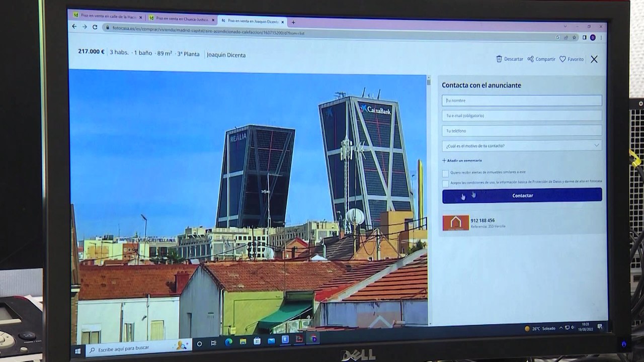Bookmark this page with the star
Viewport: 644px width, 362px height.
coord(574,37)
